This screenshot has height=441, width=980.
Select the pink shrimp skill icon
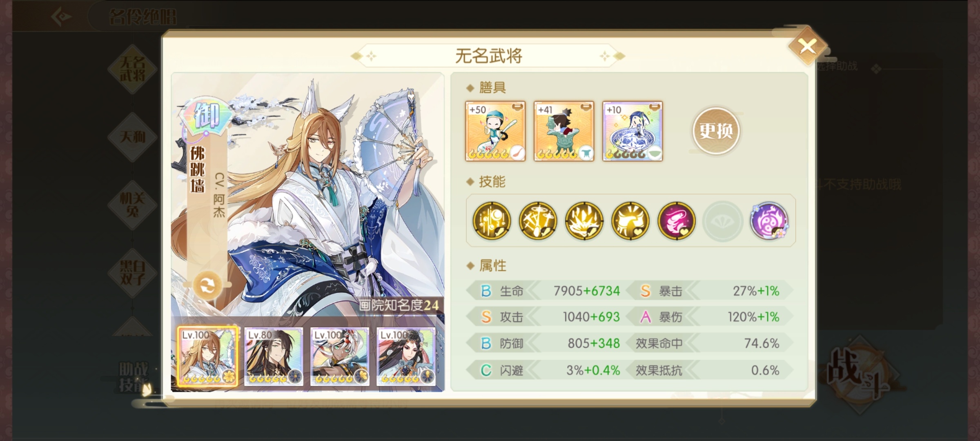[x=676, y=220]
